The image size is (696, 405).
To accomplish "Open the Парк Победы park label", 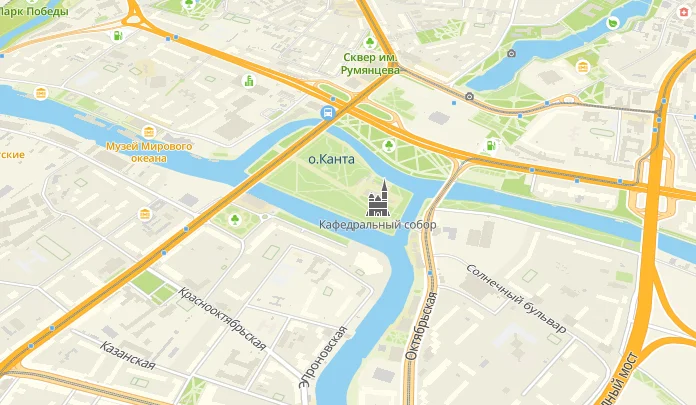I will pos(34,12).
